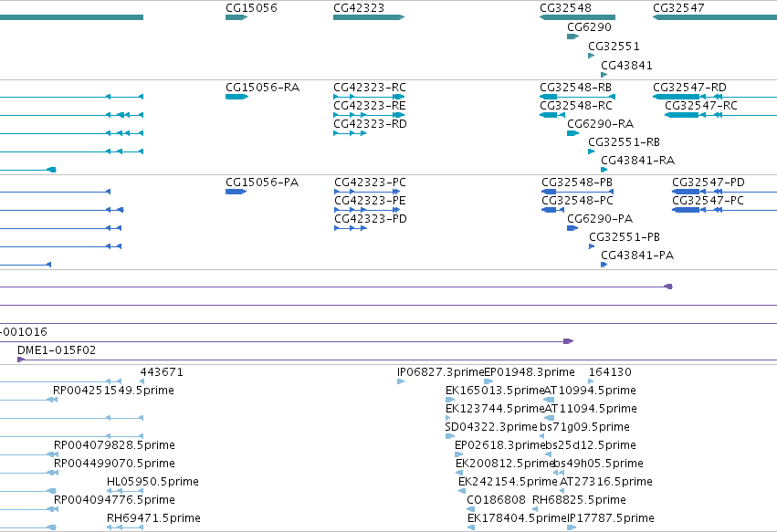Click transcript CG32548-RB

(576, 88)
